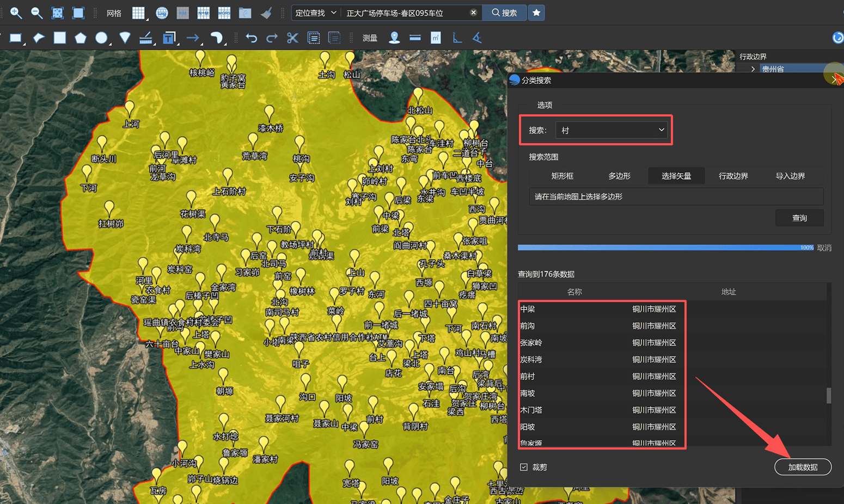Click the 地址 column header

coord(729,292)
